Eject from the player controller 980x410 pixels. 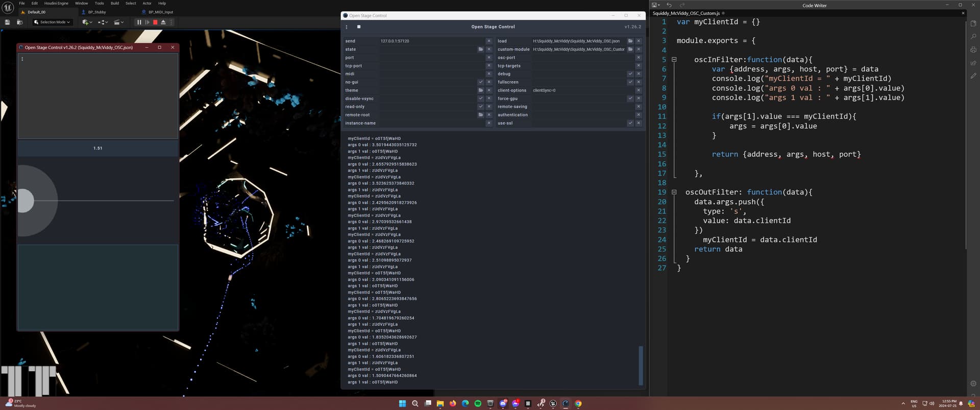point(163,22)
